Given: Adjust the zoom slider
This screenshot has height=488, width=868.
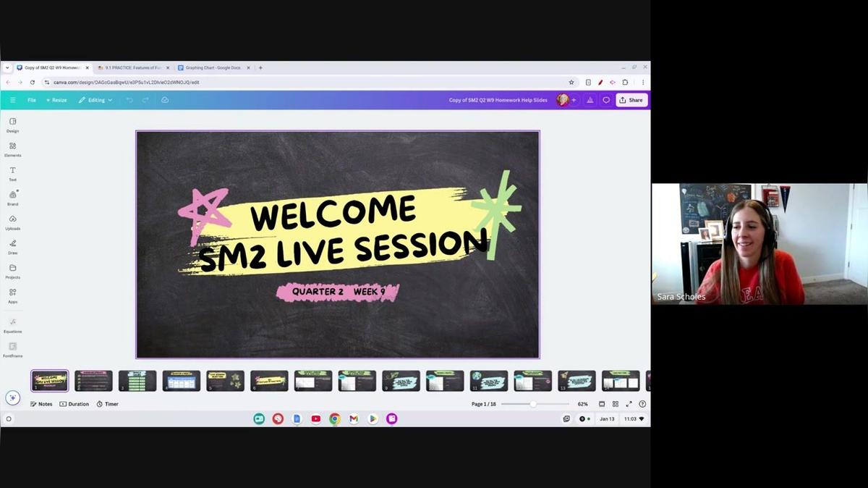Looking at the screenshot, I should tap(533, 403).
